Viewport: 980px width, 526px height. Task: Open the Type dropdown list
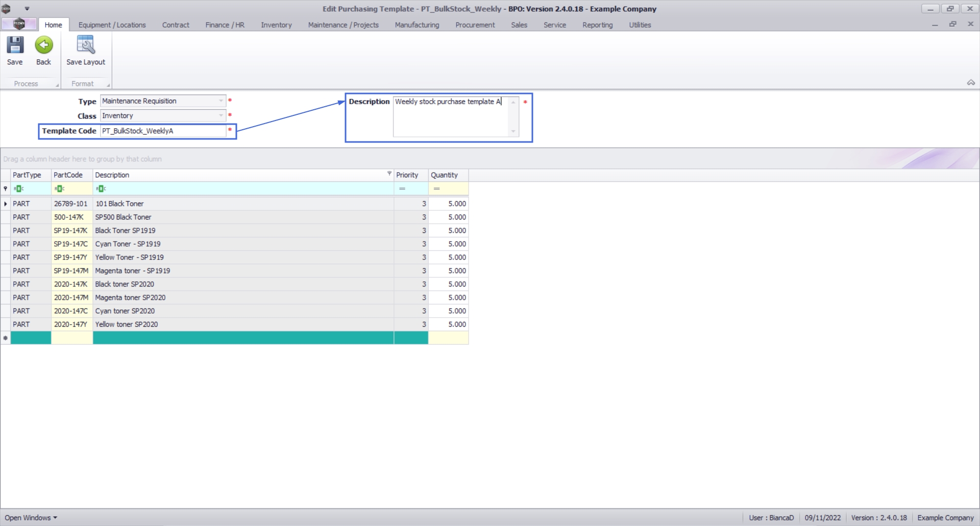[221, 101]
